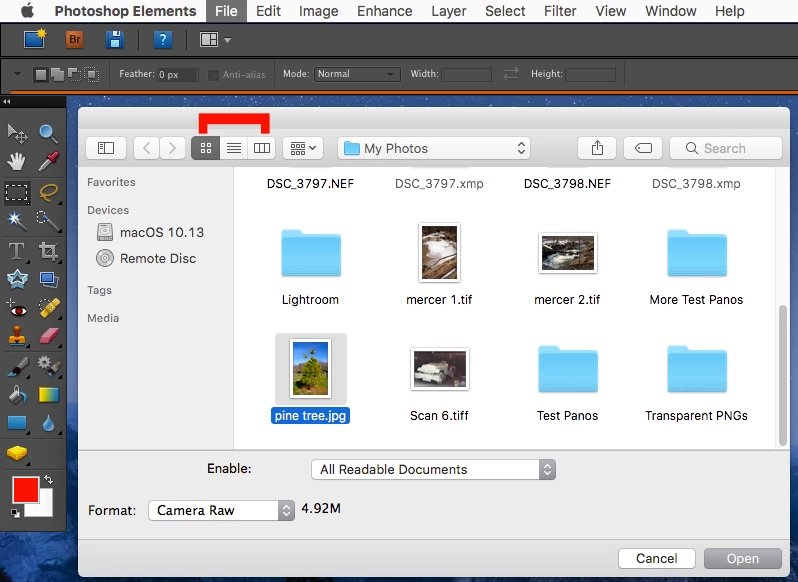Select the Eraser tool
798x582 pixels.
tap(48, 336)
